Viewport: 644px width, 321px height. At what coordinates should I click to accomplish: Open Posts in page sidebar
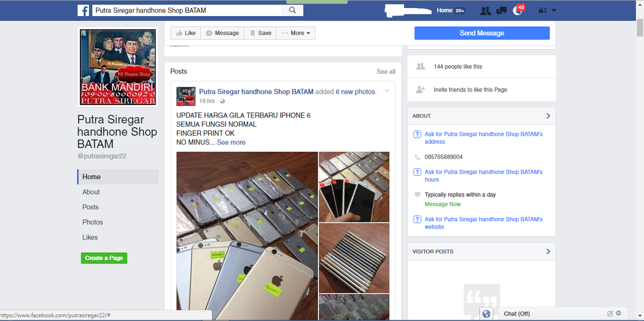click(91, 207)
